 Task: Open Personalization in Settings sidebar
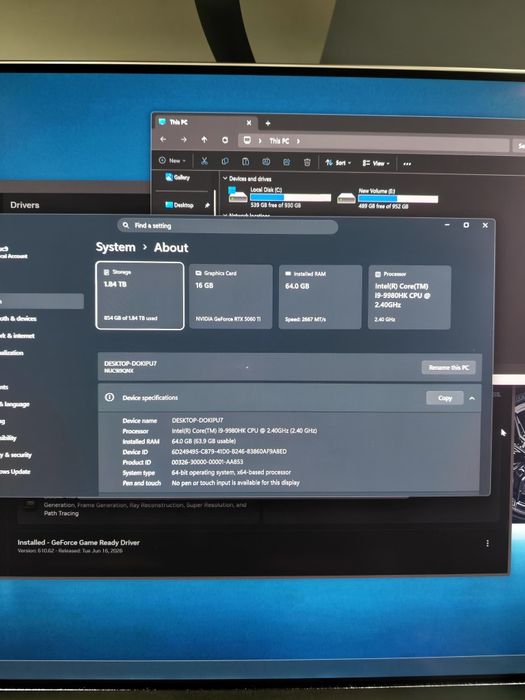12,353
